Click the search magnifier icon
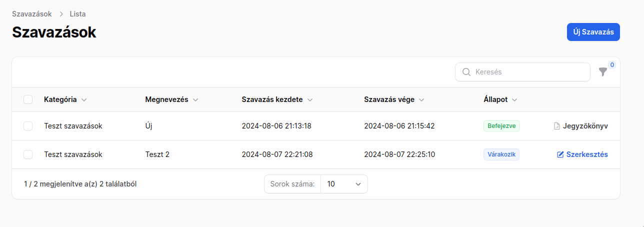This screenshot has width=644, height=227. 466,72
